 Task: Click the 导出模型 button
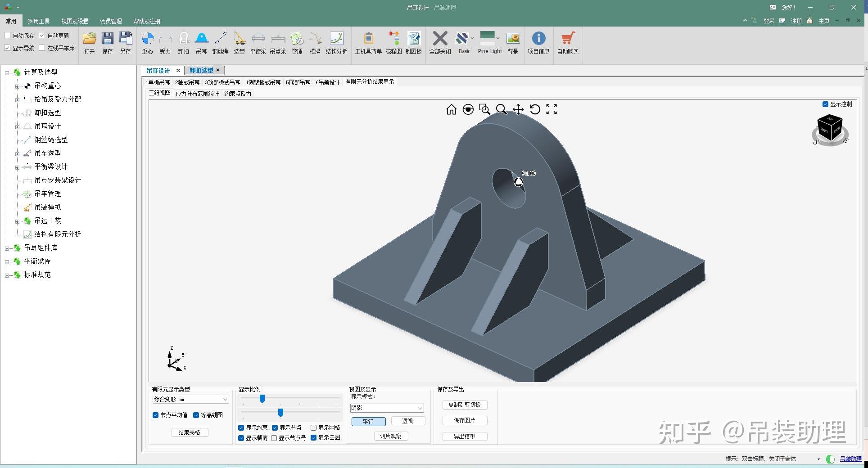[464, 436]
